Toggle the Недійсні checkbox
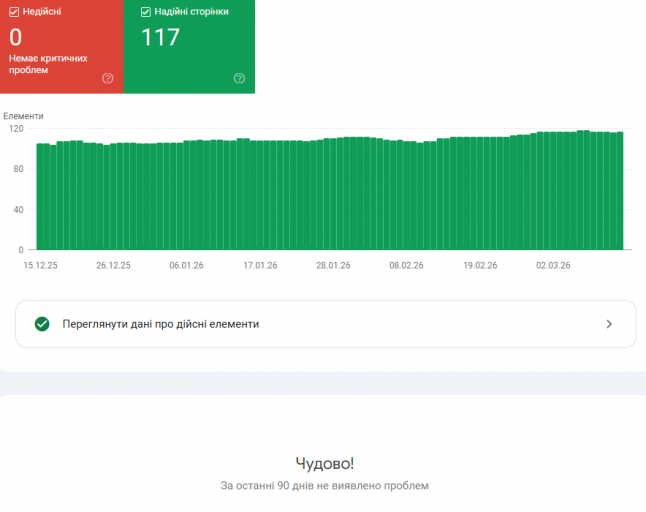The width and height of the screenshot is (646, 512). 14,12
